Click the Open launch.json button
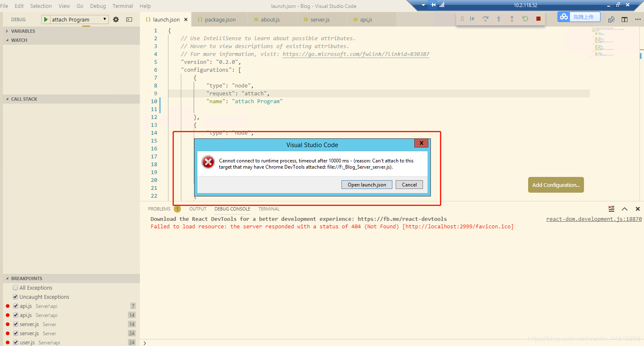The width and height of the screenshot is (644, 346). click(x=367, y=185)
